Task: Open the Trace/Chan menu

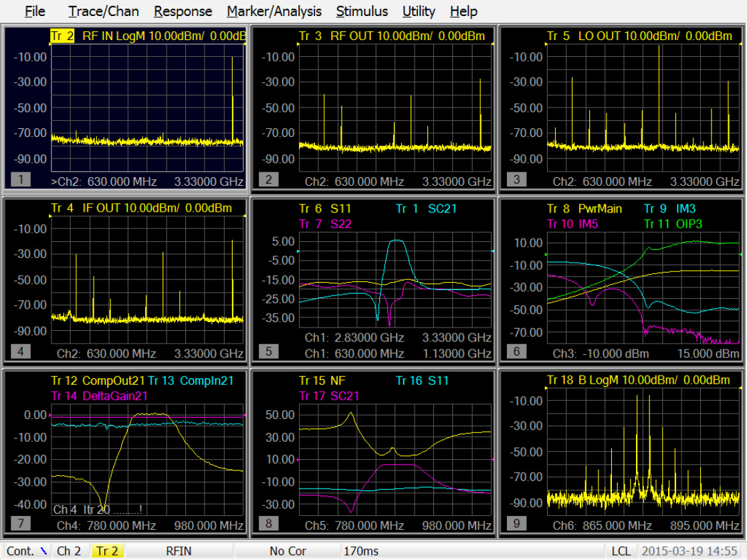Action: tap(104, 11)
